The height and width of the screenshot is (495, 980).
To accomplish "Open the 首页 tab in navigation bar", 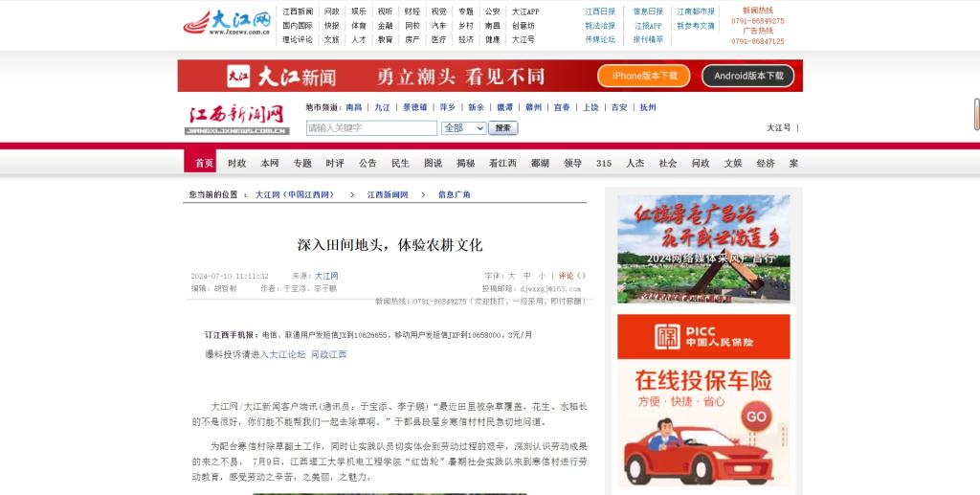I will (204, 163).
